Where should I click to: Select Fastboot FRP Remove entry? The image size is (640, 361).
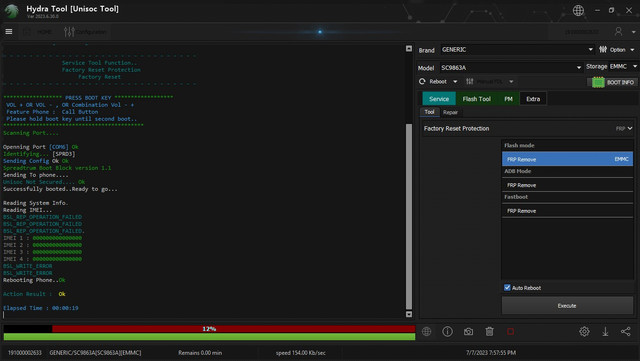pyautogui.click(x=567, y=211)
